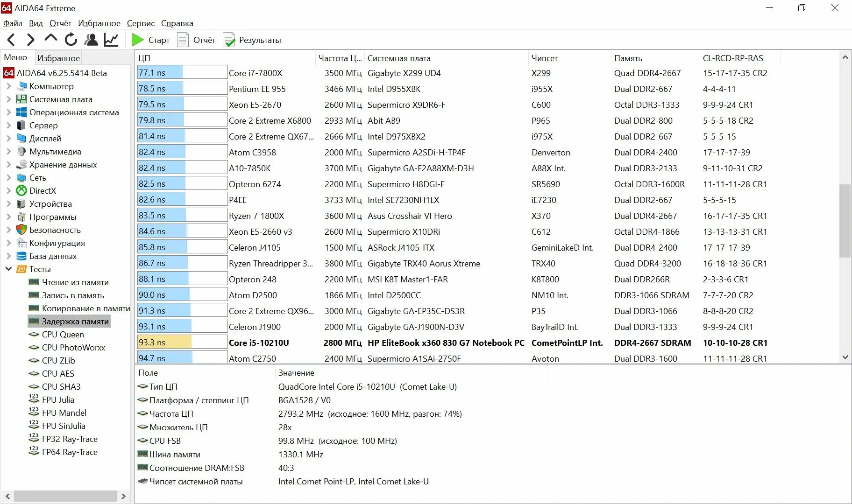This screenshot has height=504, width=852.
Task: Expand the Сеть tree node
Action: (8, 178)
